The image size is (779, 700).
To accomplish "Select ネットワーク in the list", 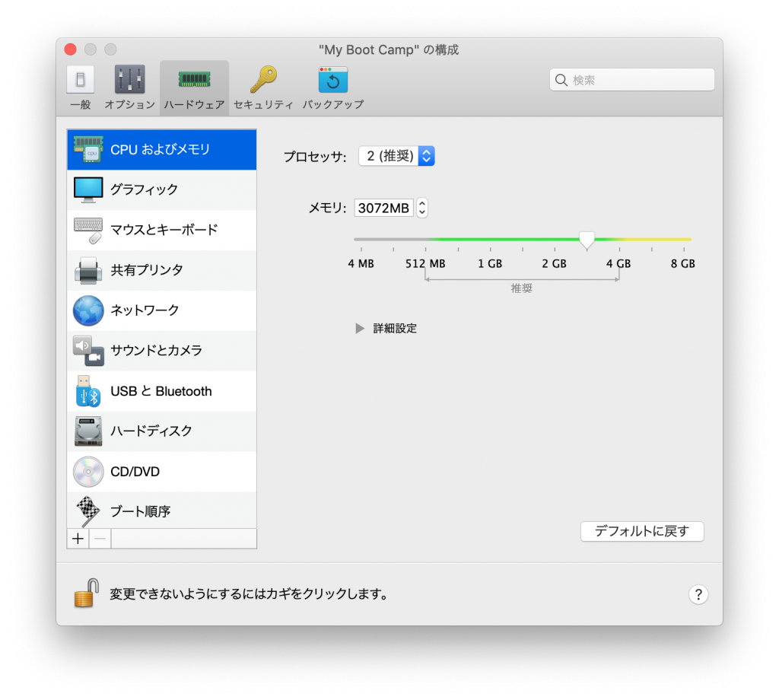I will 162,310.
